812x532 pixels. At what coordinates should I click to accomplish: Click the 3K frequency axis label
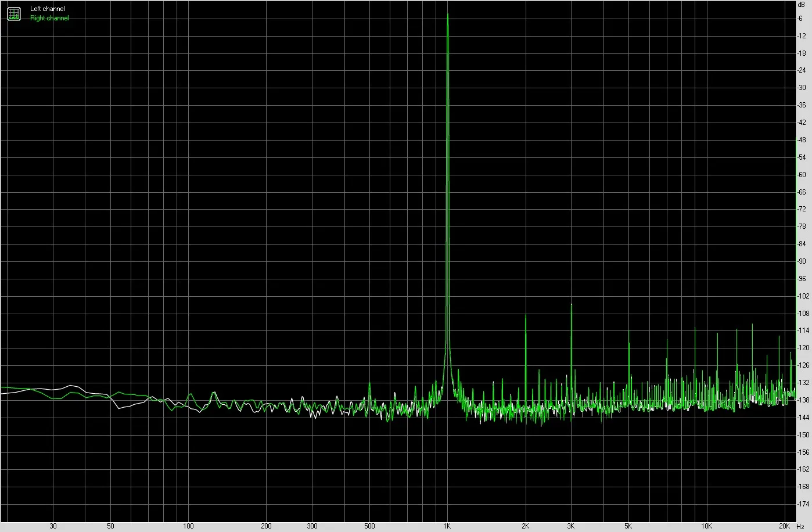571,526
